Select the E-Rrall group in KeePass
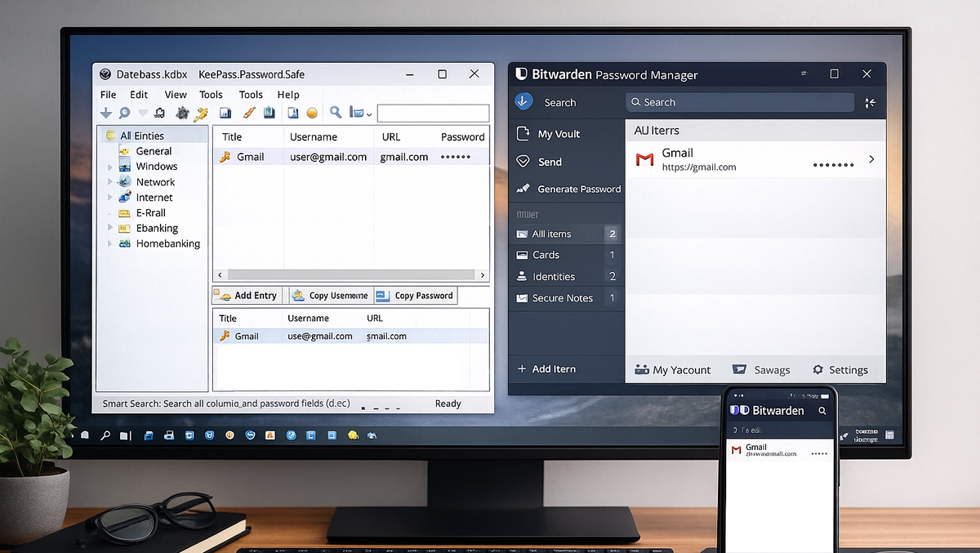The image size is (980, 553). point(150,212)
